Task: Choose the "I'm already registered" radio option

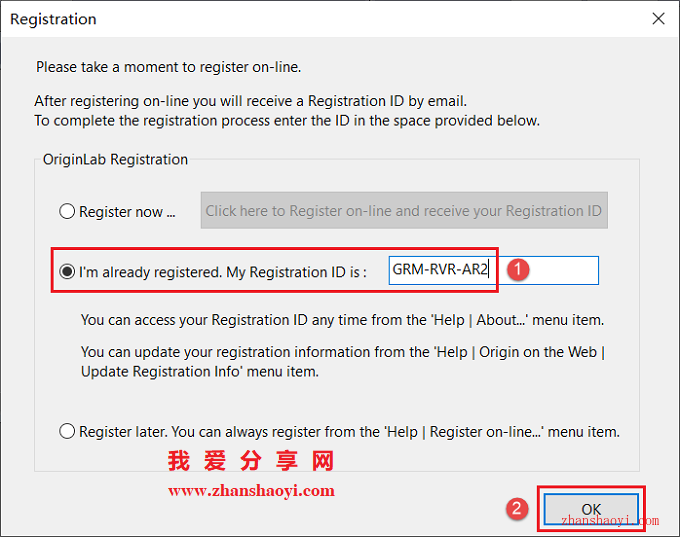Action: tap(67, 272)
